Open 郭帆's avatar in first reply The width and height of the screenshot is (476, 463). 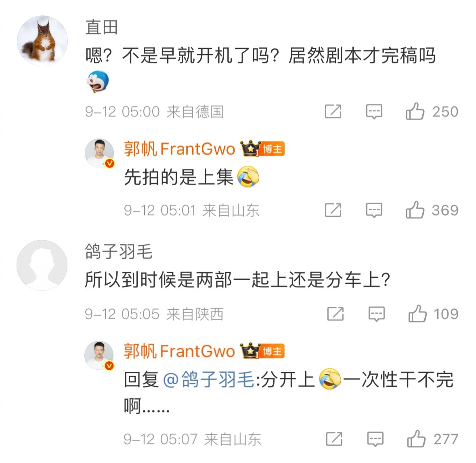[99, 153]
